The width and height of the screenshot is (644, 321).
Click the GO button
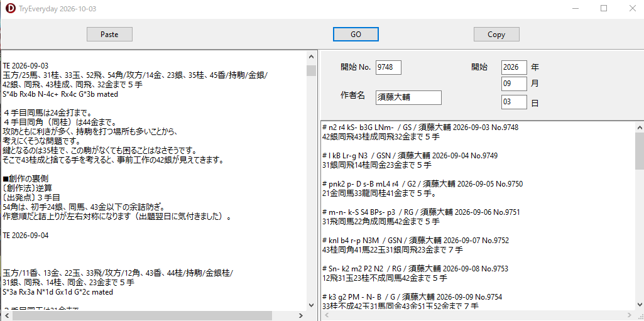pos(356,35)
